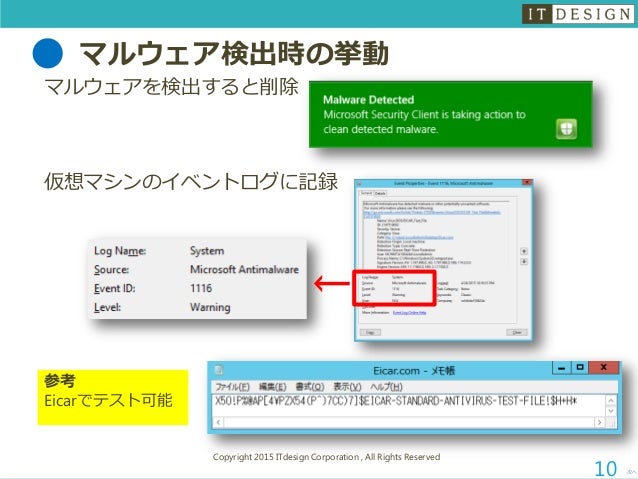Screen dimensions: 638x479
Task: Click Notepad horizontal scrollbar right arrow
Action: point(599,422)
